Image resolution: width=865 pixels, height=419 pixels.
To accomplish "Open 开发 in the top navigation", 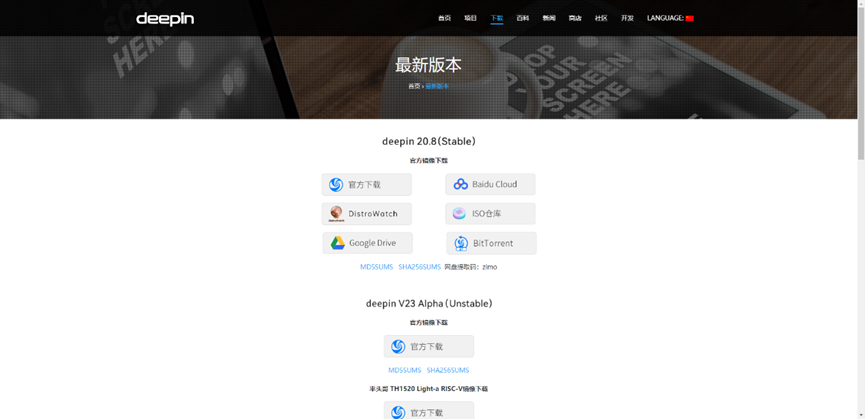I will (627, 18).
